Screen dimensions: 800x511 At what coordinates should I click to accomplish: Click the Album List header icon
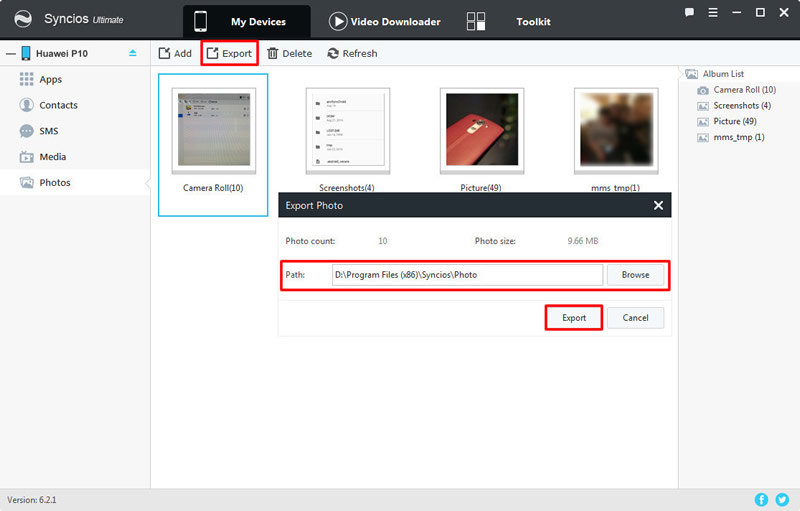[x=691, y=74]
